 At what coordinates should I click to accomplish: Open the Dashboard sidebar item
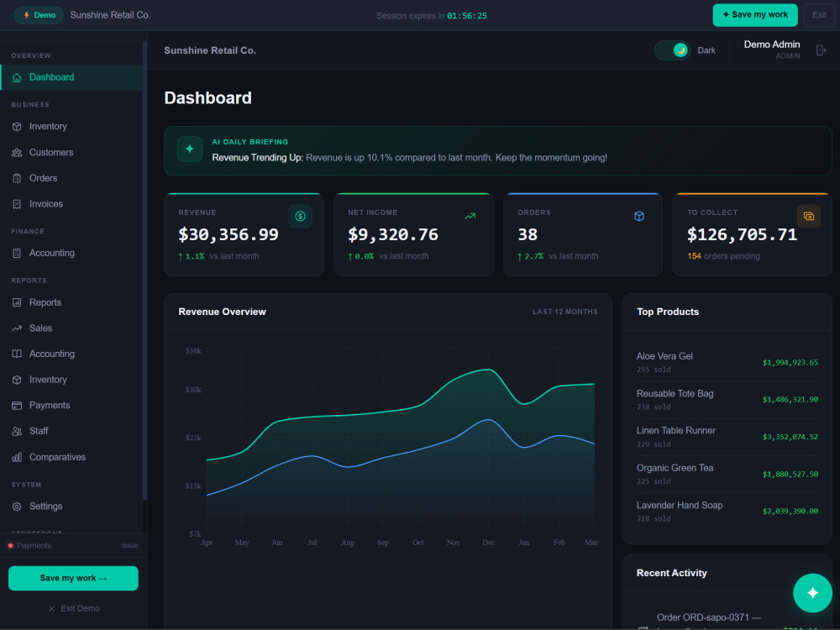click(71, 77)
